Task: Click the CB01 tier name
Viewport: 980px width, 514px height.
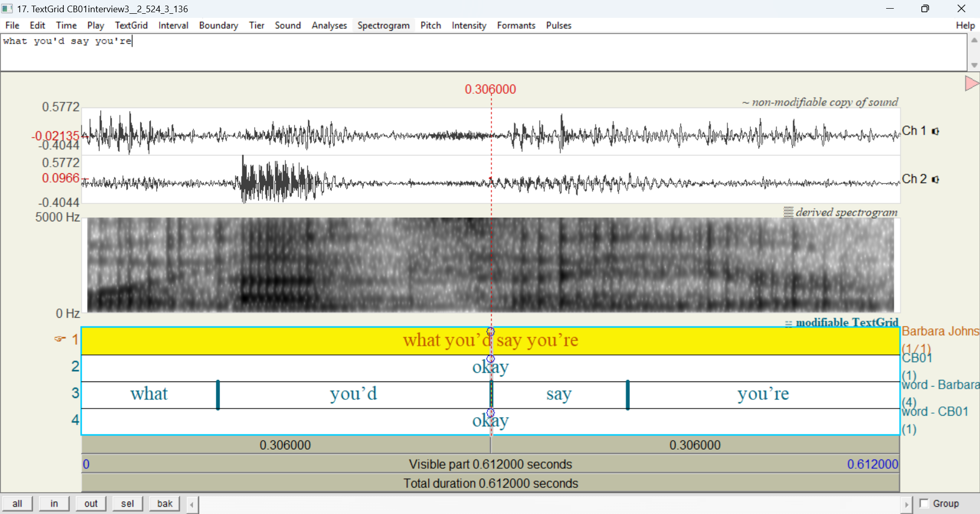Action: tap(917, 358)
